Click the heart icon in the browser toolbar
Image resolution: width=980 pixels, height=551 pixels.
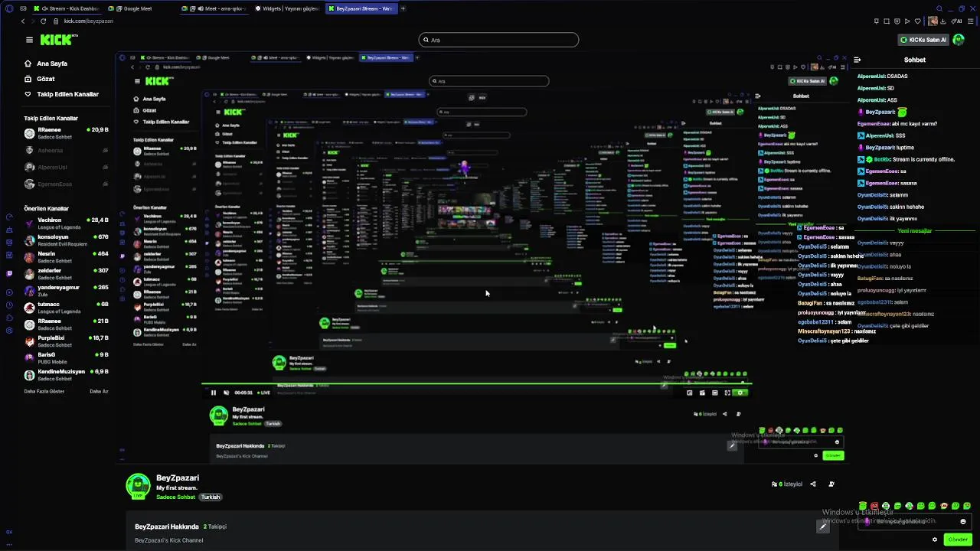click(918, 21)
